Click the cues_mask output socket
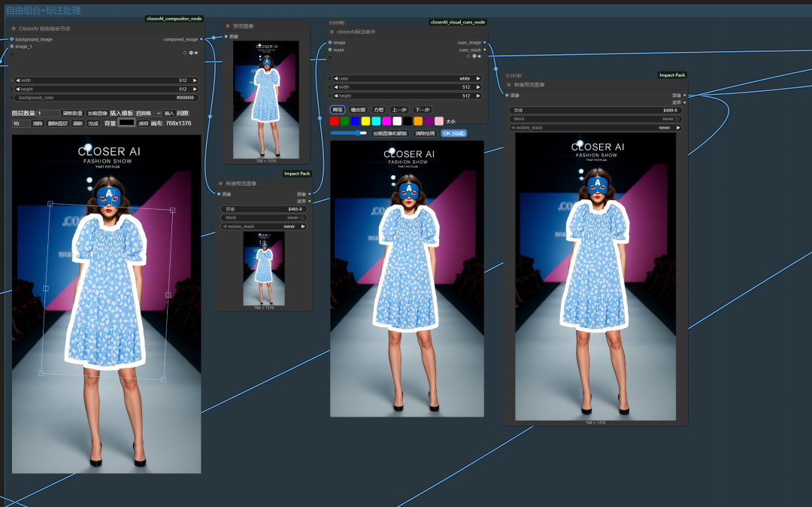812x507 pixels. pos(484,50)
